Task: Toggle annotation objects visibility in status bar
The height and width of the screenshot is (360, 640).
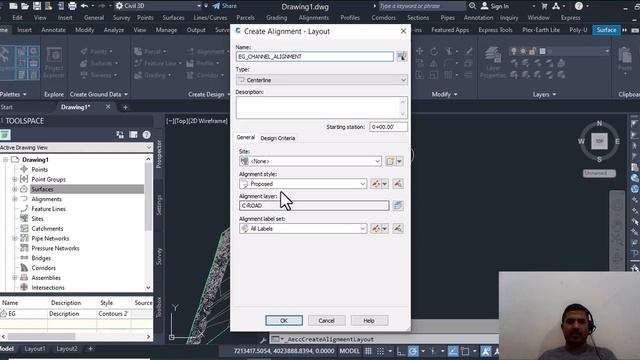Action: [x=486, y=351]
